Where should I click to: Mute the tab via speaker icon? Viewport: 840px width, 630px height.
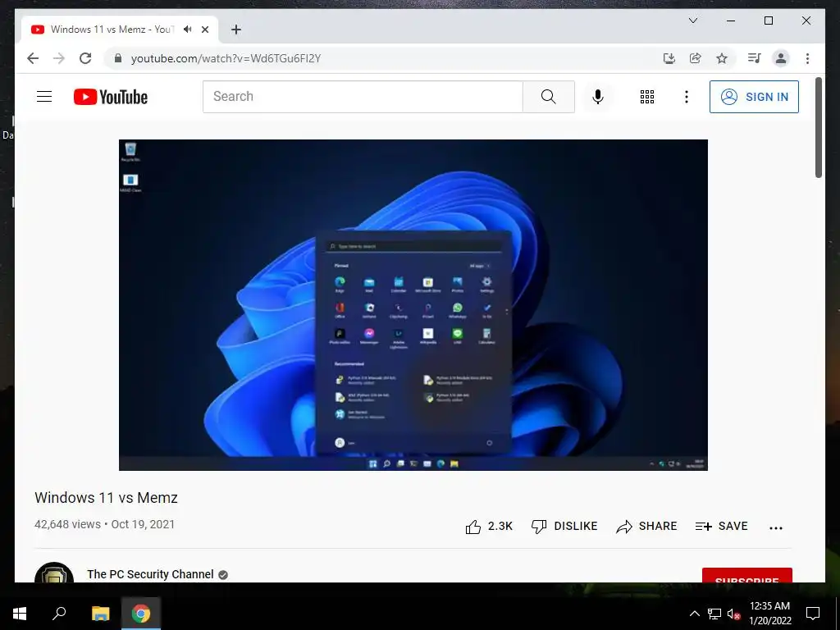[188, 30]
